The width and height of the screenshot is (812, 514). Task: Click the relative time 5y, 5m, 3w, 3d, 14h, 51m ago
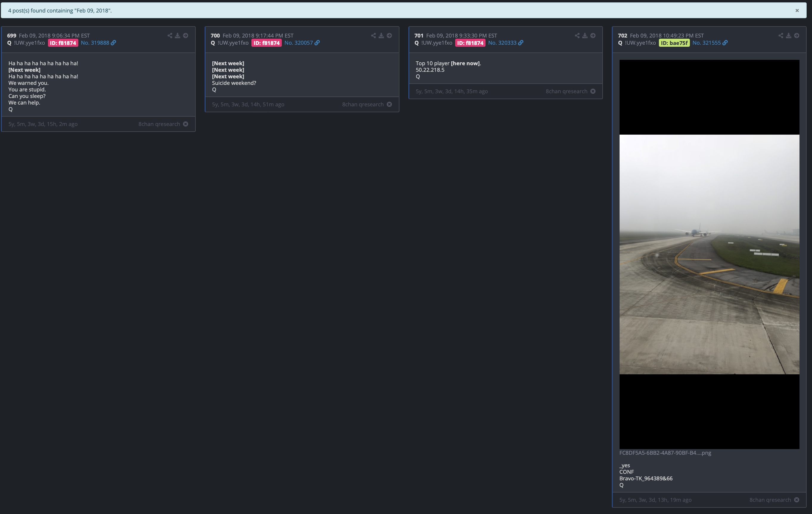tap(248, 105)
